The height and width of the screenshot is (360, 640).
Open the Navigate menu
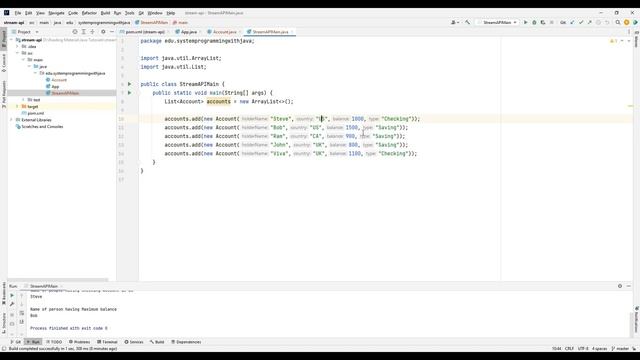[x=56, y=13]
